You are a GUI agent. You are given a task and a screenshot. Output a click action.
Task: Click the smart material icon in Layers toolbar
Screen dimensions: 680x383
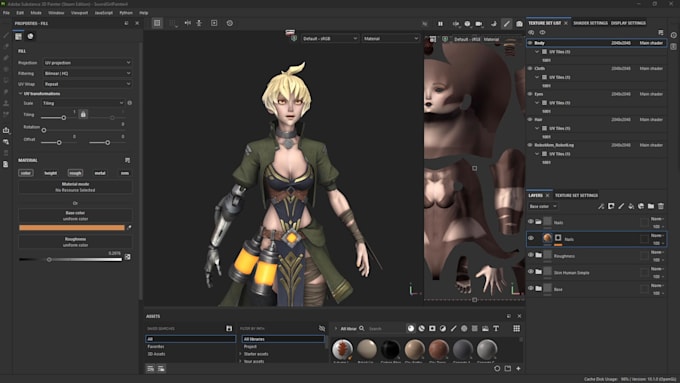click(x=641, y=206)
